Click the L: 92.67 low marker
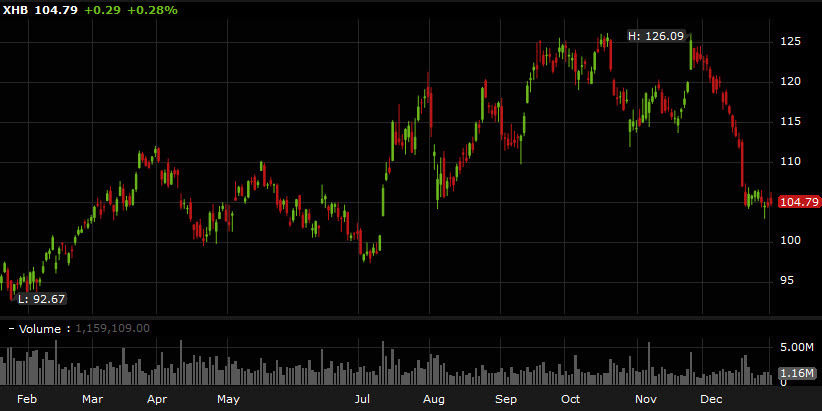This screenshot has width=822, height=411. 41,299
